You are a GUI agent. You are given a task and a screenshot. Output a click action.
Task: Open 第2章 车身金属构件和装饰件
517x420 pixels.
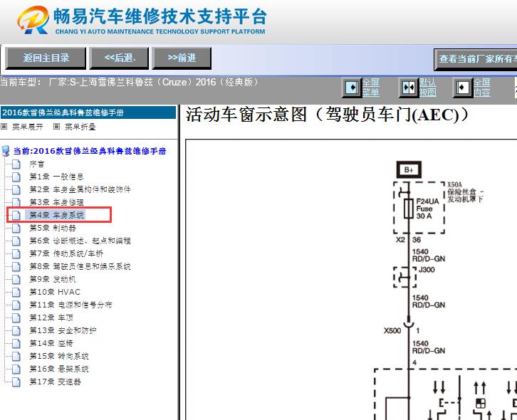80,189
